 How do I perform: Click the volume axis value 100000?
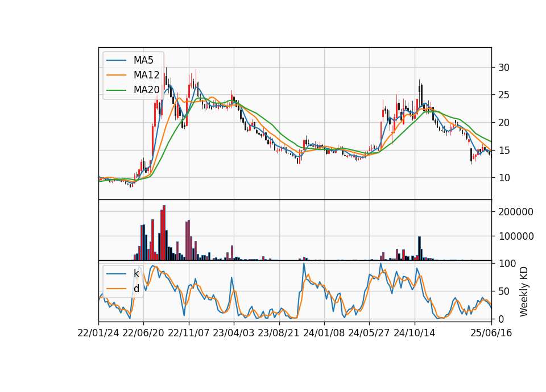[x=516, y=236]
